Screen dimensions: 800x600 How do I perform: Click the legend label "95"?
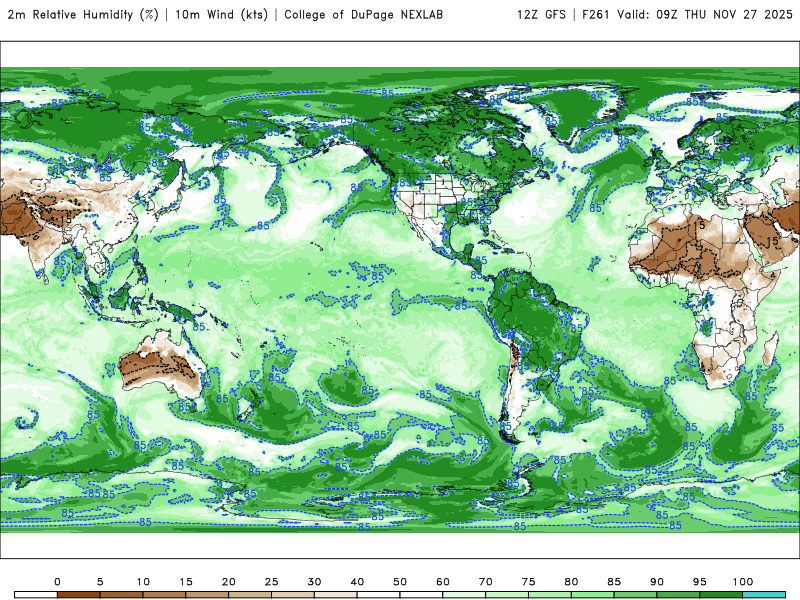pos(700,582)
